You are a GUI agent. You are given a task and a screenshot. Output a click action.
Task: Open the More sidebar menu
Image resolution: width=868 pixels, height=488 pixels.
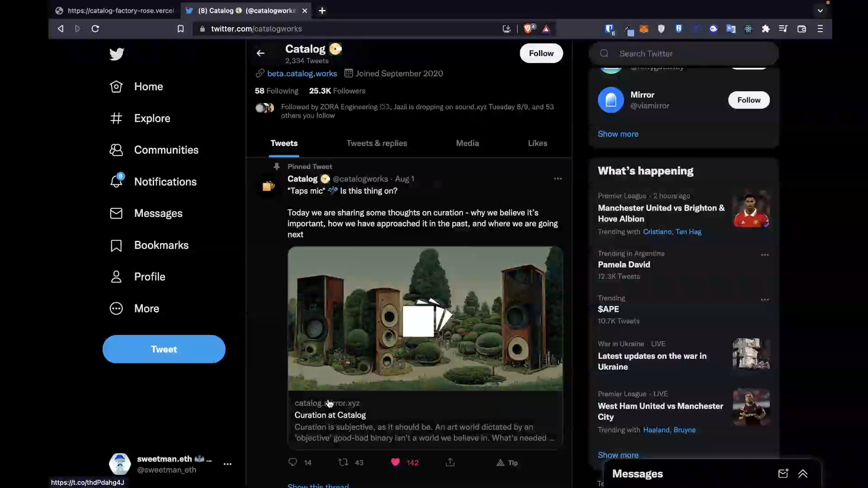[x=134, y=309]
